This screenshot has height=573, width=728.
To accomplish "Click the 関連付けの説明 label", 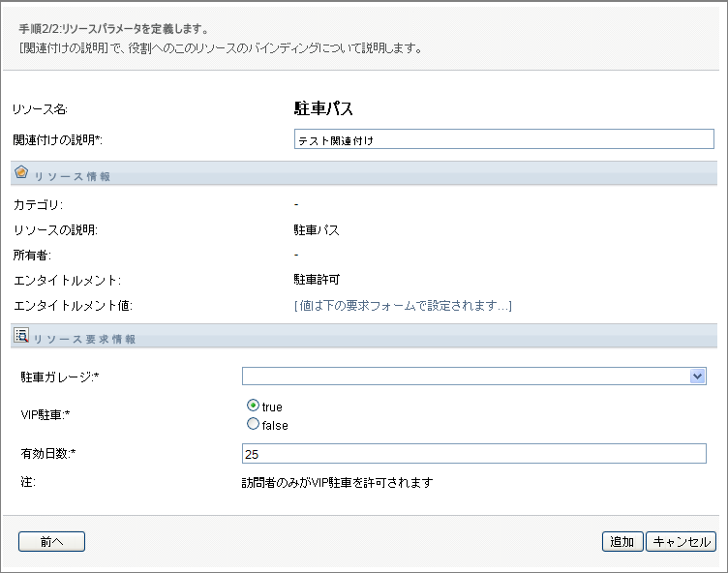I will (x=57, y=139).
